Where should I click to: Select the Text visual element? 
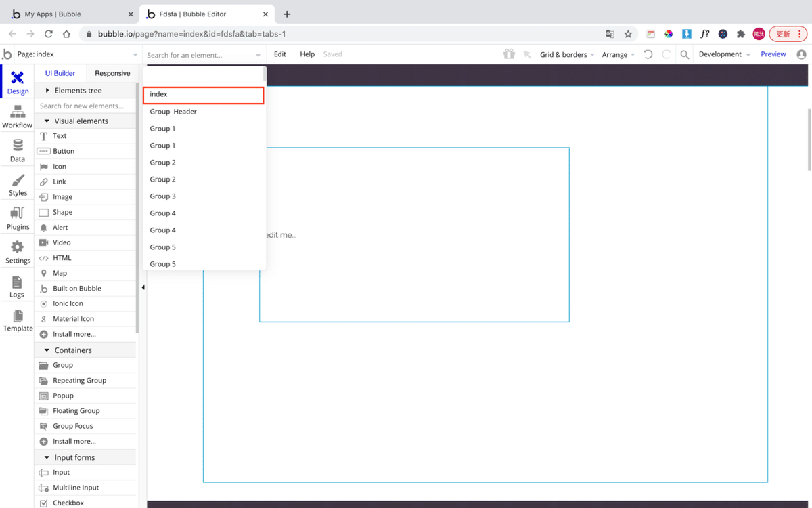pos(85,136)
